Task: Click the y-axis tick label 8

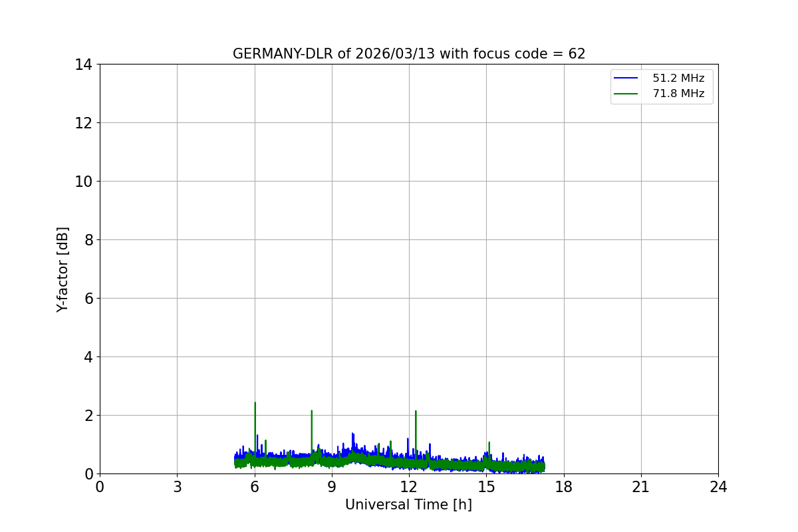Action: point(88,240)
